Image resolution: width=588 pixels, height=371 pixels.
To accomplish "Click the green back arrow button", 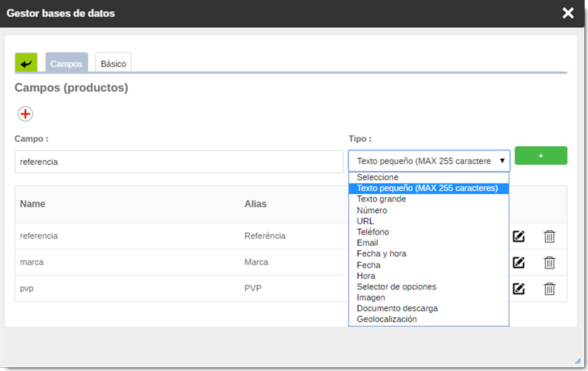I will pyautogui.click(x=26, y=63).
